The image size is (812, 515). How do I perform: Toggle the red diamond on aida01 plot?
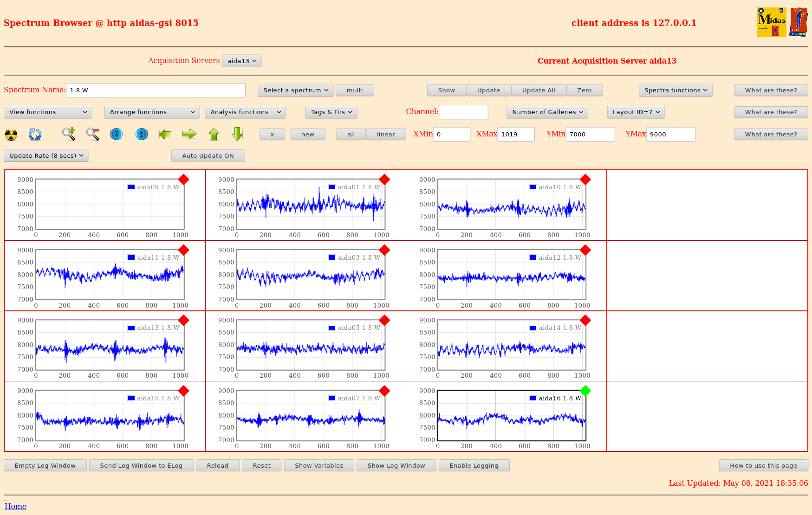point(384,180)
